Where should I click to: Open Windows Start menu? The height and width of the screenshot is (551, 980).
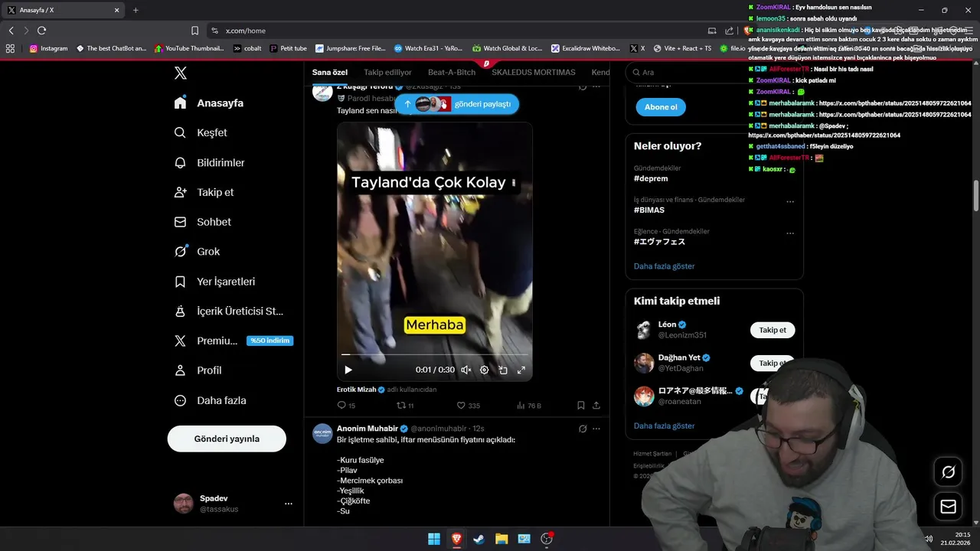click(433, 539)
